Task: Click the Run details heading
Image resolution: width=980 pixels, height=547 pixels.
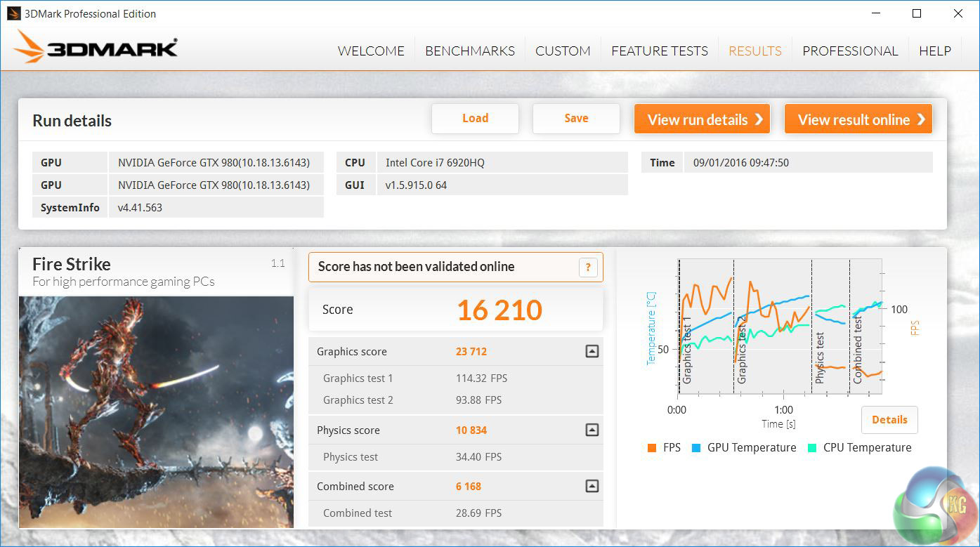Action: click(72, 121)
